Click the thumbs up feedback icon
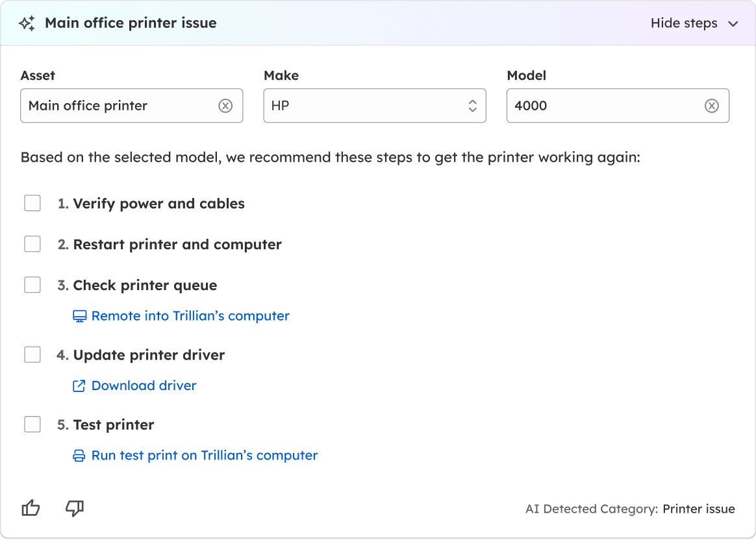This screenshot has width=756, height=540. point(31,508)
